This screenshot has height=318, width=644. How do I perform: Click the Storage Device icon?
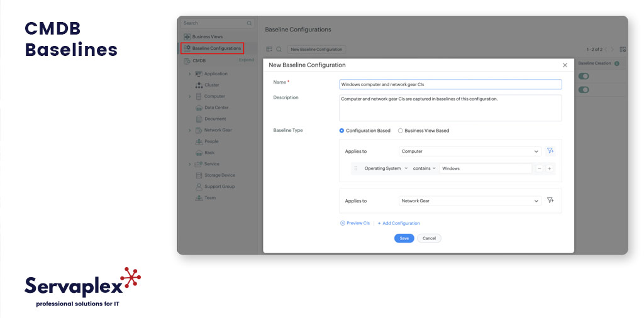tap(199, 175)
